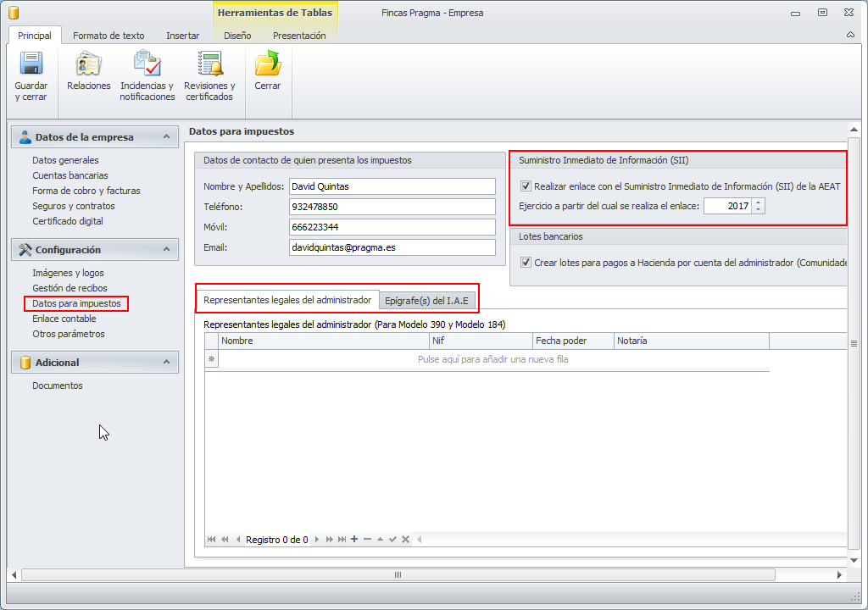This screenshot has width=868, height=610.
Task: Toggle Crear lotes para pagos a Hacienda checkbox
Action: pyautogui.click(x=526, y=263)
